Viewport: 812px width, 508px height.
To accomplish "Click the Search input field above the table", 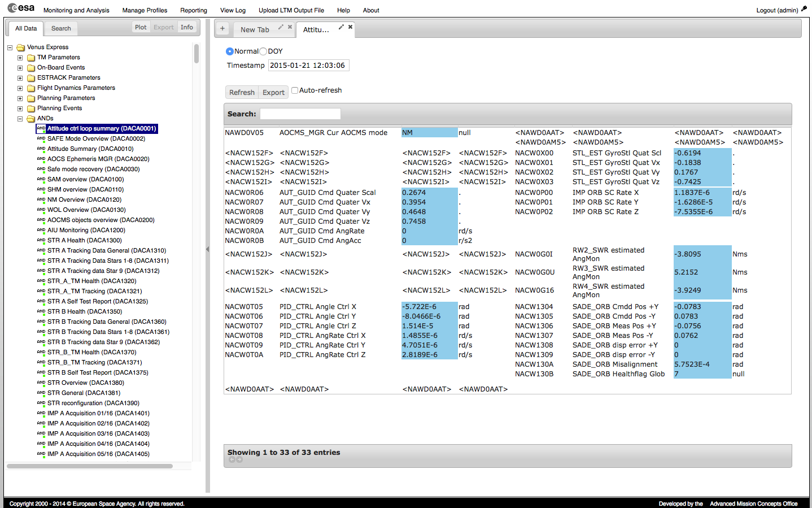I will click(300, 114).
